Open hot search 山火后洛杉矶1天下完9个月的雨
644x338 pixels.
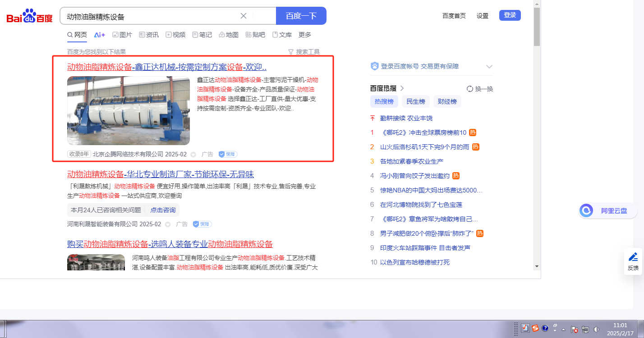(x=425, y=147)
